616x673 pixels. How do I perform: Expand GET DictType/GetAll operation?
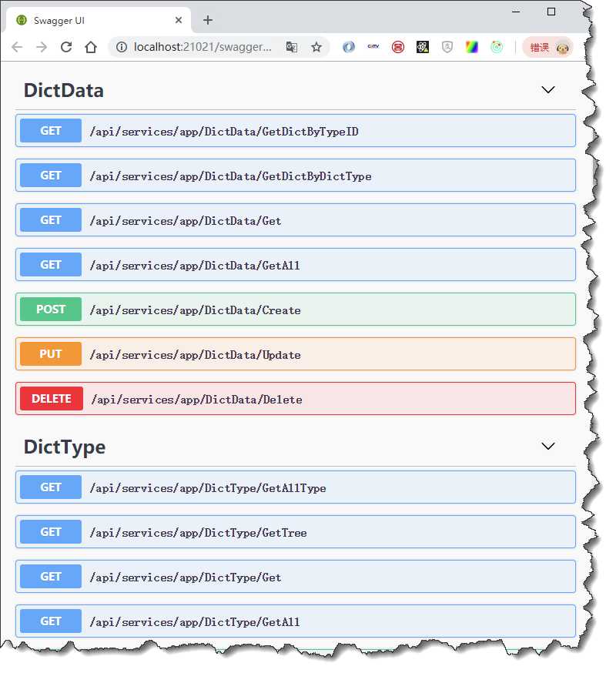[x=296, y=621]
